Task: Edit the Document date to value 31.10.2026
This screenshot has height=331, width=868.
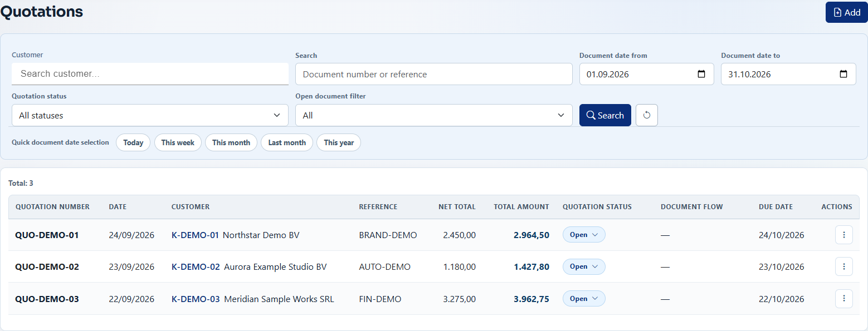Action: 749,74
